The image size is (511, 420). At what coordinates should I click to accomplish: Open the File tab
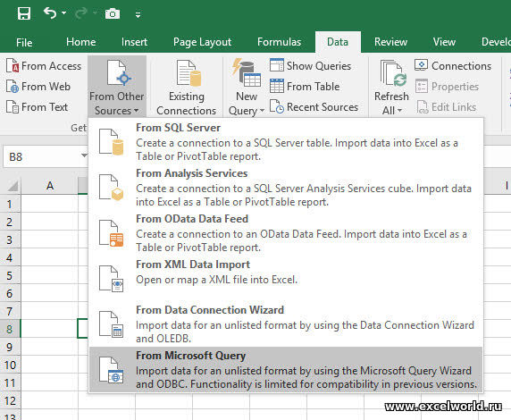24,42
